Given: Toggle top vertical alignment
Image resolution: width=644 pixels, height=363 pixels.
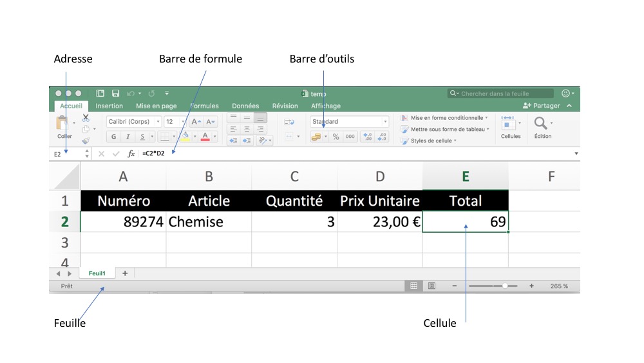Looking at the screenshot, I should (x=233, y=118).
